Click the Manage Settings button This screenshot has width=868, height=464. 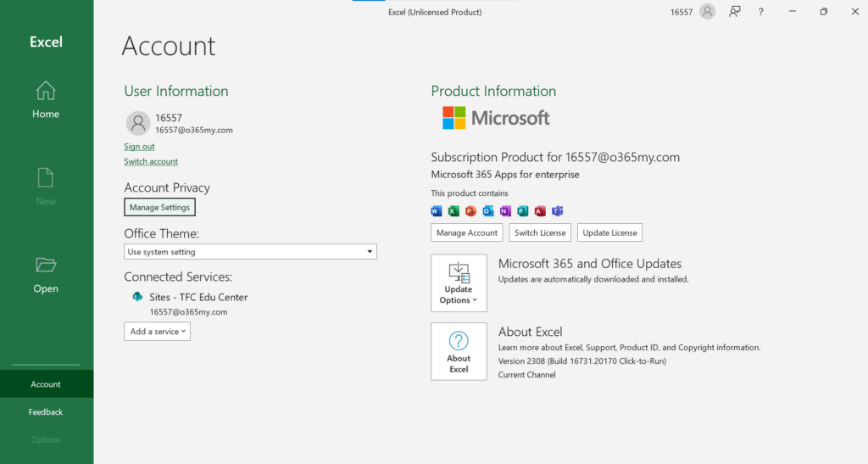(159, 207)
